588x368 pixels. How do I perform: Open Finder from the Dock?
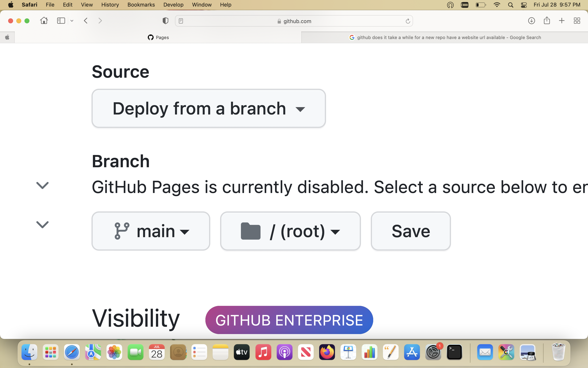[x=29, y=352]
